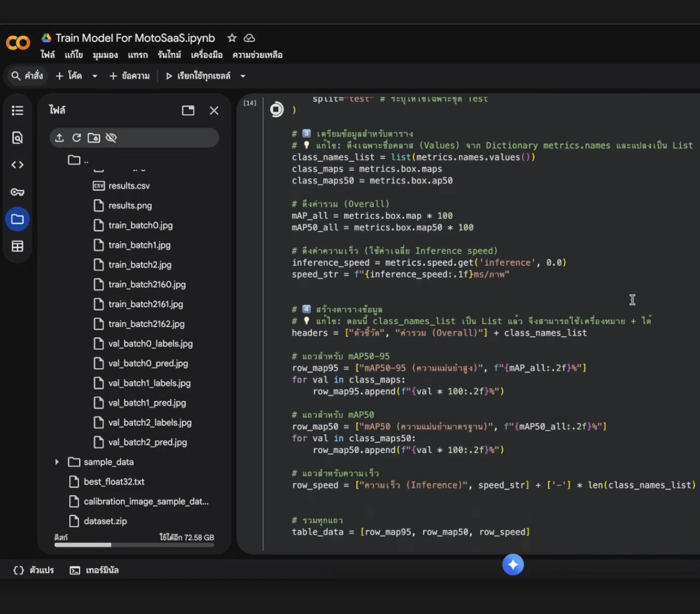Click the mount Google Drive folder icon

[x=94, y=138]
